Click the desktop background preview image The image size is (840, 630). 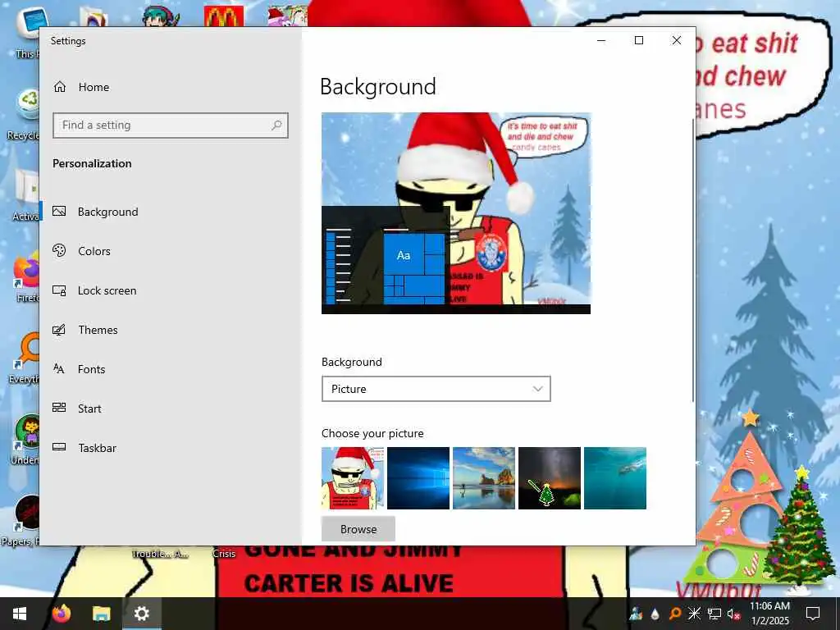tap(456, 213)
